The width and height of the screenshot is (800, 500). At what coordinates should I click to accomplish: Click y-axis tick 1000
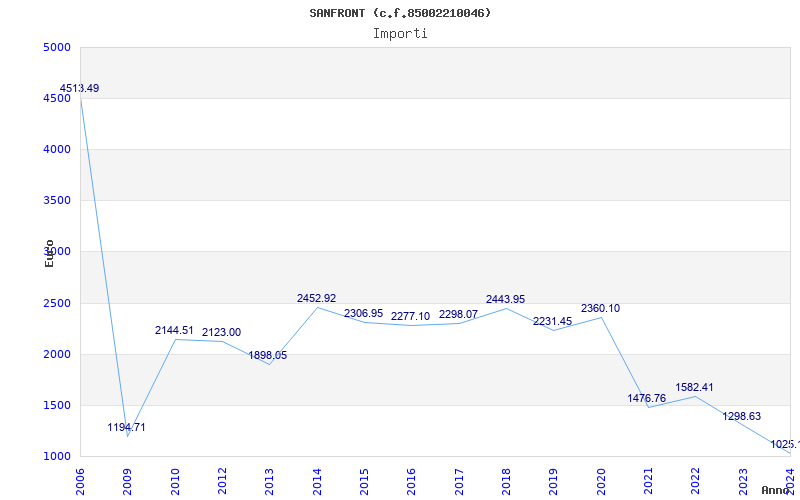[x=57, y=457]
